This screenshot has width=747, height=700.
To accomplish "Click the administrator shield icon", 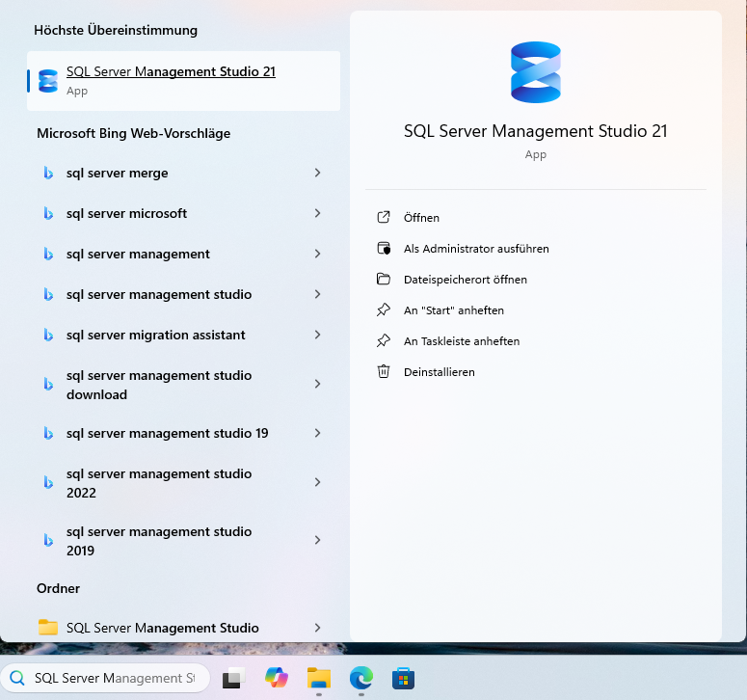I will pyautogui.click(x=384, y=248).
